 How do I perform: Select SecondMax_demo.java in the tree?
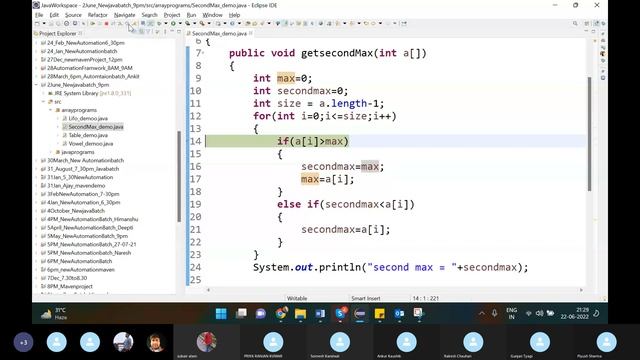pos(96,127)
